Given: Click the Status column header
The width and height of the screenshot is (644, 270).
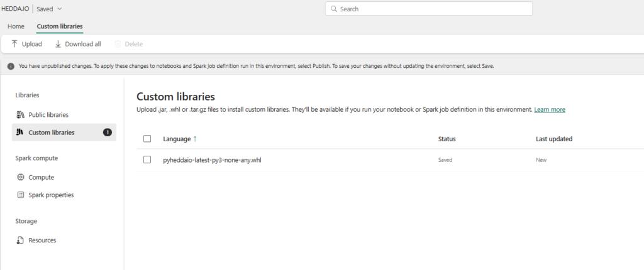Looking at the screenshot, I should pyautogui.click(x=447, y=139).
